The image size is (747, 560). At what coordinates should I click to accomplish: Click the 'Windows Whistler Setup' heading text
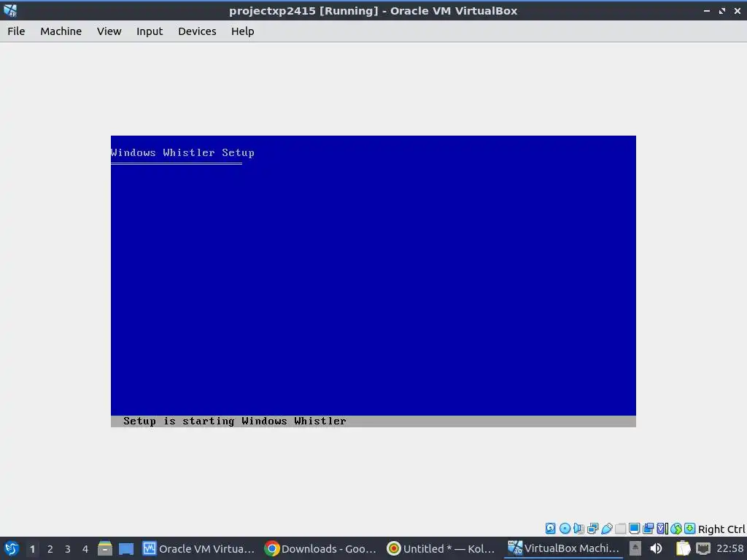click(182, 153)
